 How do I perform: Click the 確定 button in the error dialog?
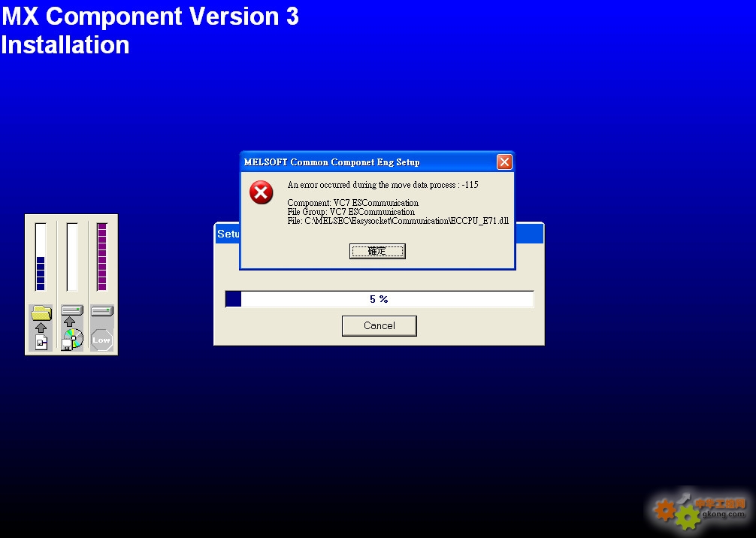click(377, 251)
